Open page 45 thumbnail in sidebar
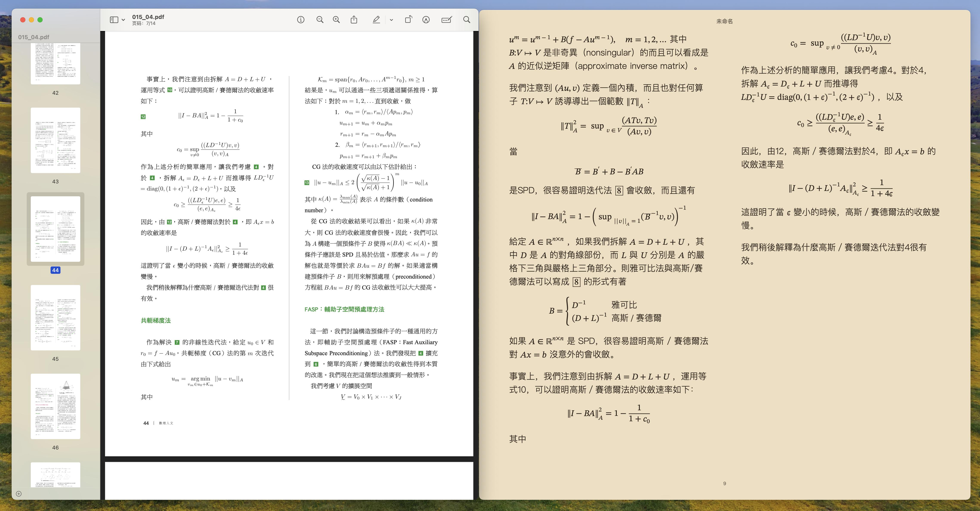Viewport: 980px width, 511px height. (x=56, y=317)
